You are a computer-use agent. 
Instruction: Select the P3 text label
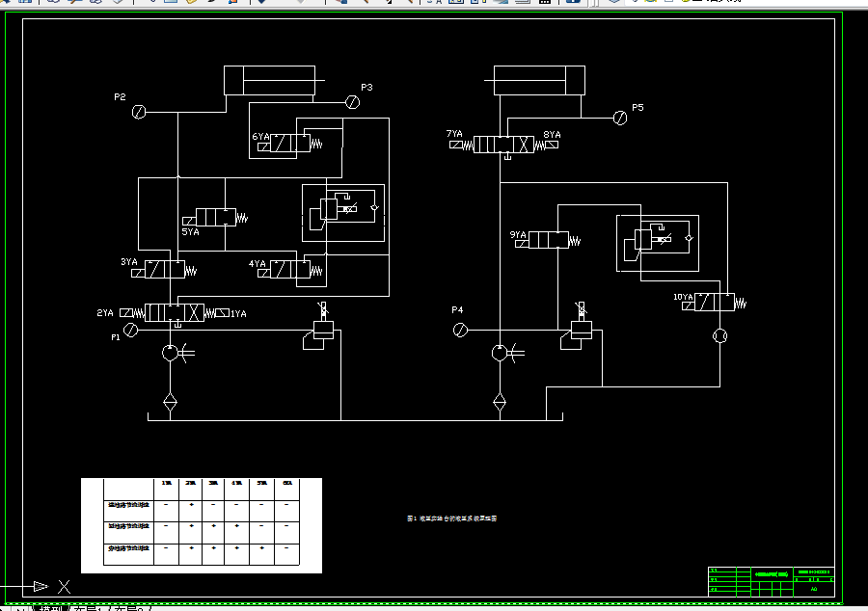tap(366, 88)
